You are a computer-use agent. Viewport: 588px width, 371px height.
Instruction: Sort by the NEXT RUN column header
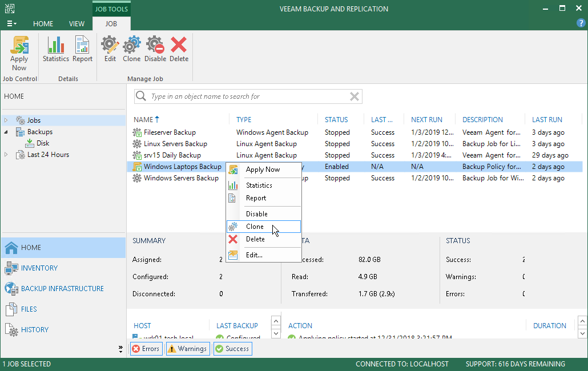(x=427, y=119)
